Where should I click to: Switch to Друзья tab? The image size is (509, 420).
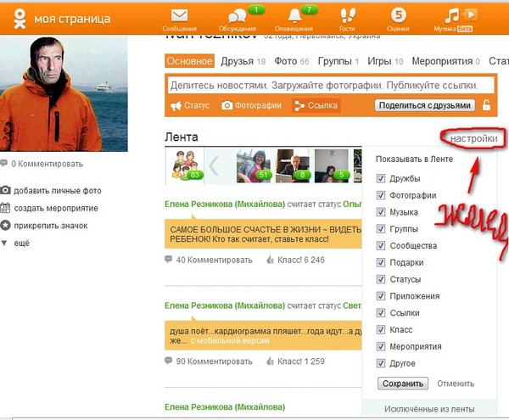click(x=243, y=61)
